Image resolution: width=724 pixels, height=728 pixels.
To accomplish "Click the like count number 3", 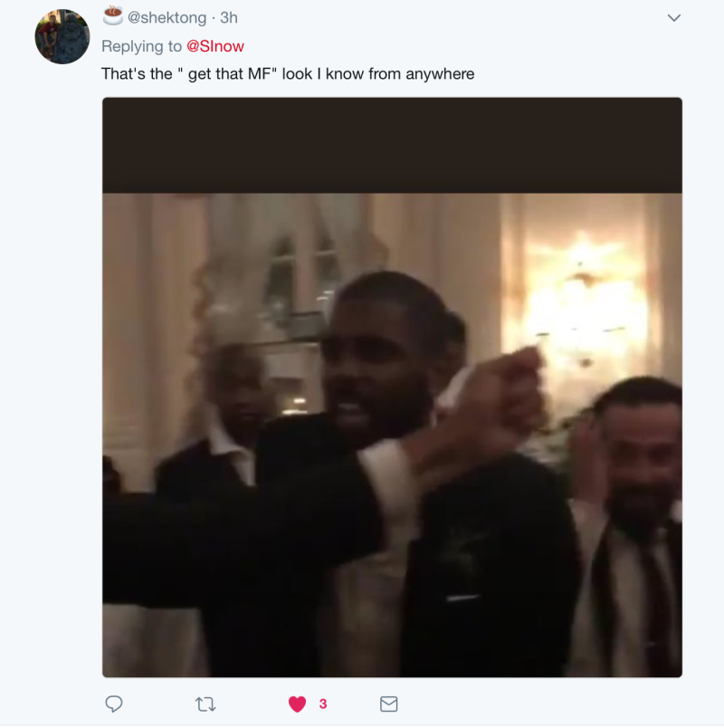I will (x=323, y=704).
